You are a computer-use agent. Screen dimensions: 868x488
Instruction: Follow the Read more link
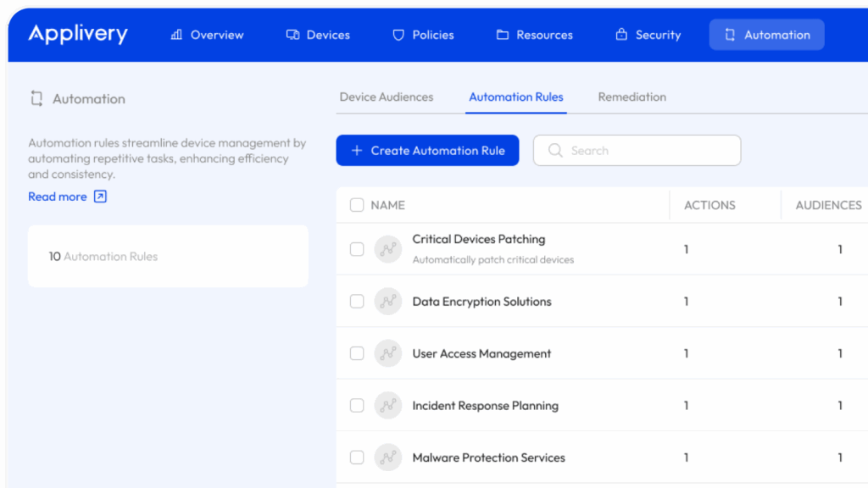[x=58, y=197]
